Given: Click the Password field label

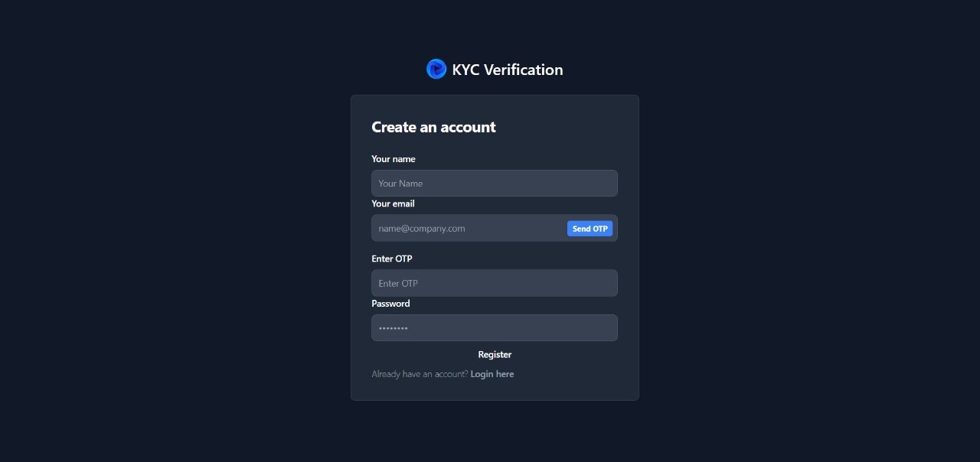Looking at the screenshot, I should click(390, 304).
